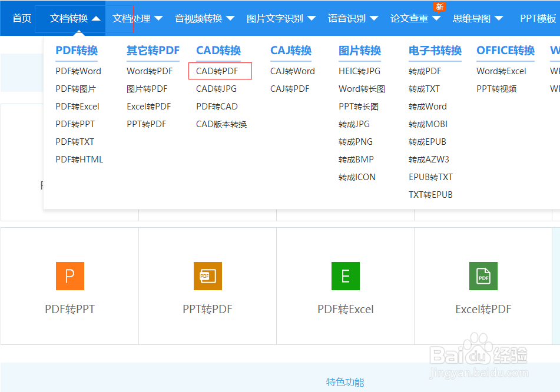Screen dimensions: 560x392
Task: Click the highlighted CAD转PDF option
Action: [220, 71]
